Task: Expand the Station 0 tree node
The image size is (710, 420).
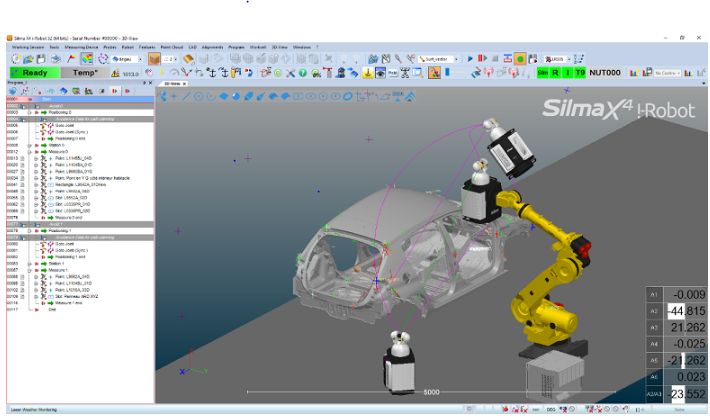Action: 30,145
